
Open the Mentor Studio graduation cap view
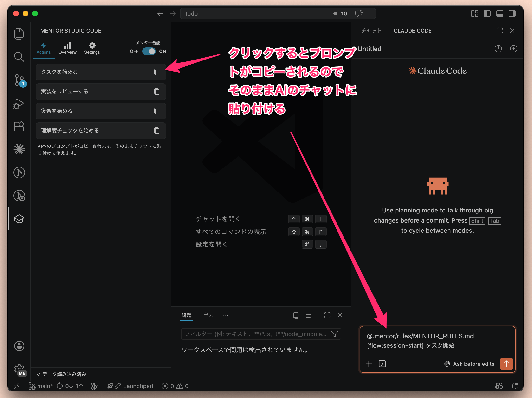(19, 219)
